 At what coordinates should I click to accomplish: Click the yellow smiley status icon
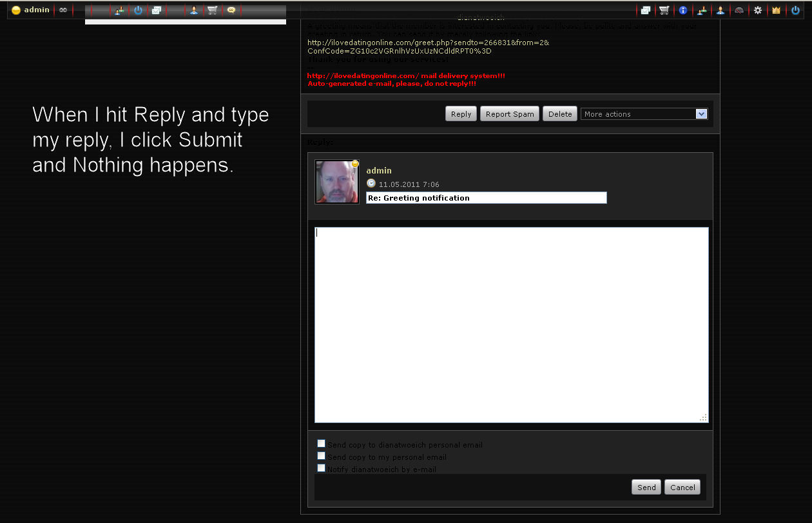pos(16,10)
